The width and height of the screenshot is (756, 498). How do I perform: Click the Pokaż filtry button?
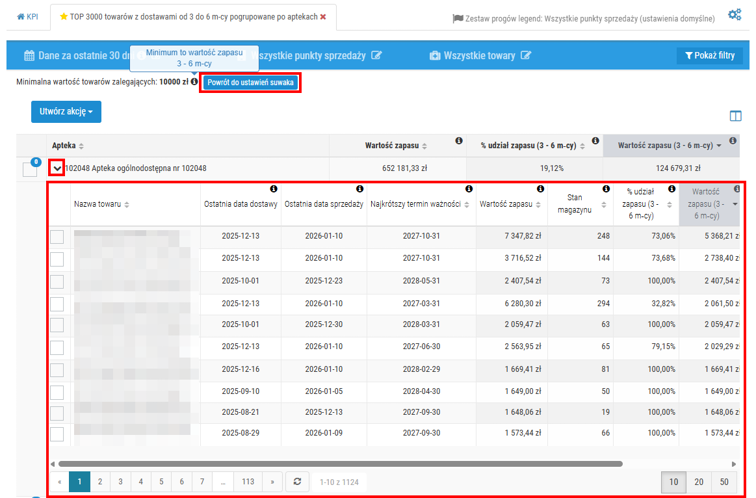[x=711, y=56]
